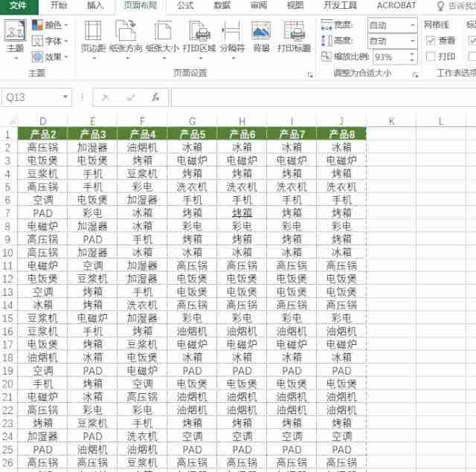Select header cell 产品8
This screenshot has width=476, height=472.
tap(341, 134)
